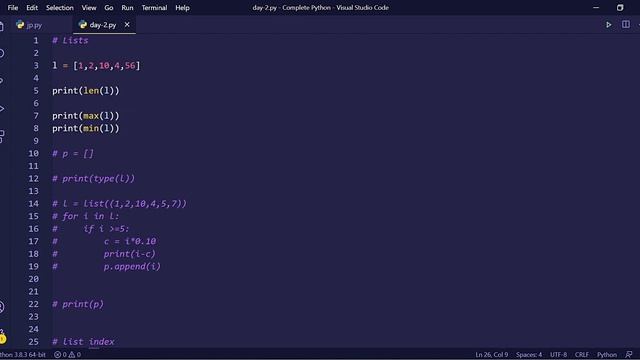Select the day-2.py tab
The height and width of the screenshot is (360, 640).
point(102,25)
